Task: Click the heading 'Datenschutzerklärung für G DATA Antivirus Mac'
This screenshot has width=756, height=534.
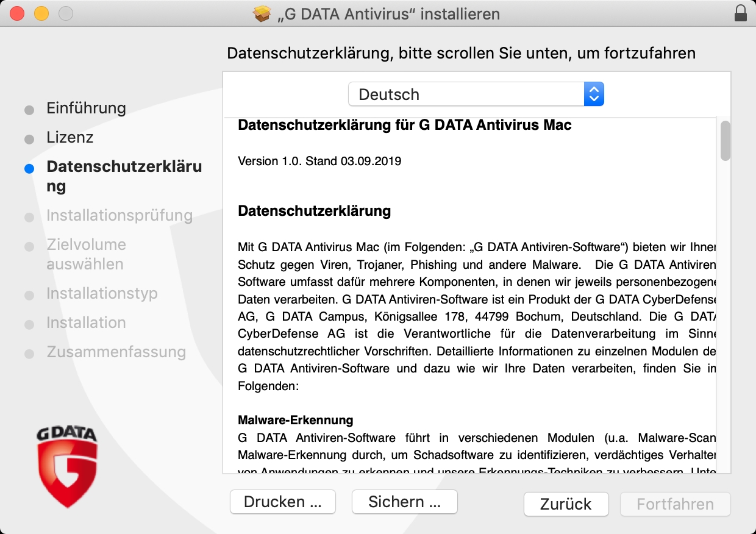Action: [405, 125]
